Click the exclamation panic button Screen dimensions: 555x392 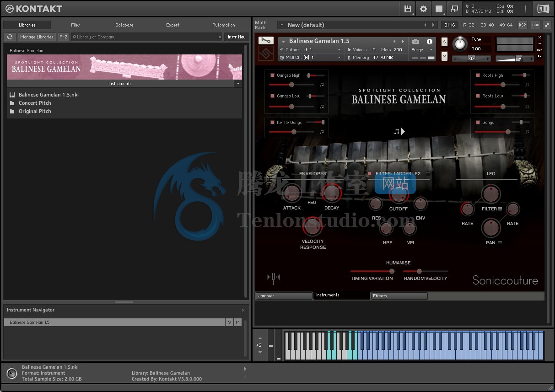coord(525,9)
